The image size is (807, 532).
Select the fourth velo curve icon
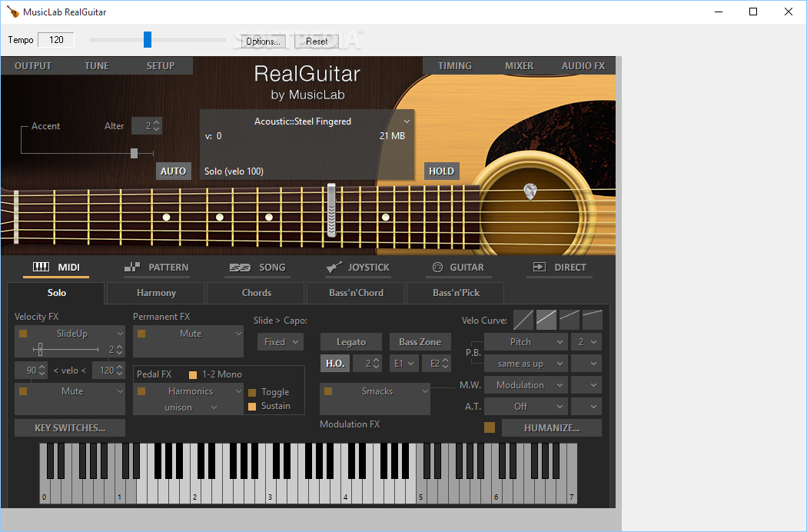point(593,320)
